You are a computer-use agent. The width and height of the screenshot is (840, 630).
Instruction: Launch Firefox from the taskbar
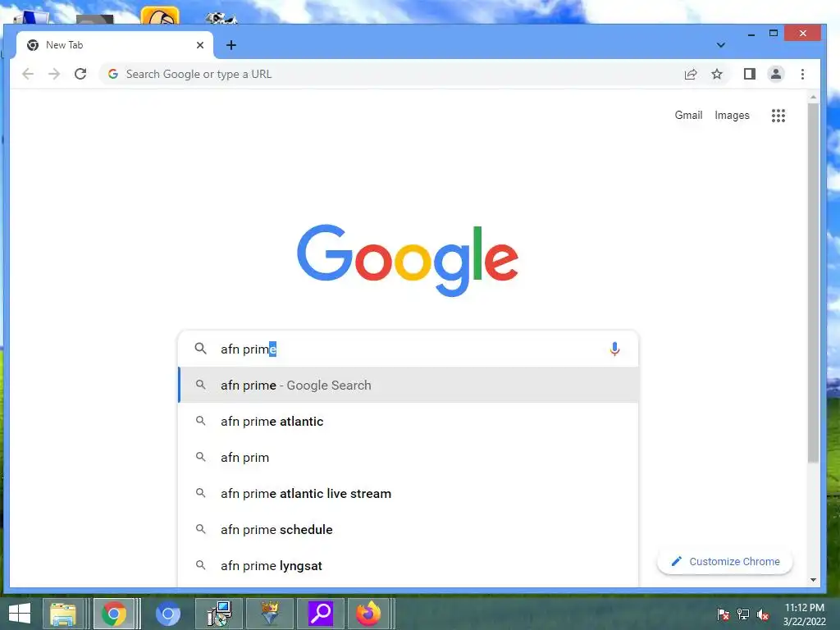tap(368, 614)
